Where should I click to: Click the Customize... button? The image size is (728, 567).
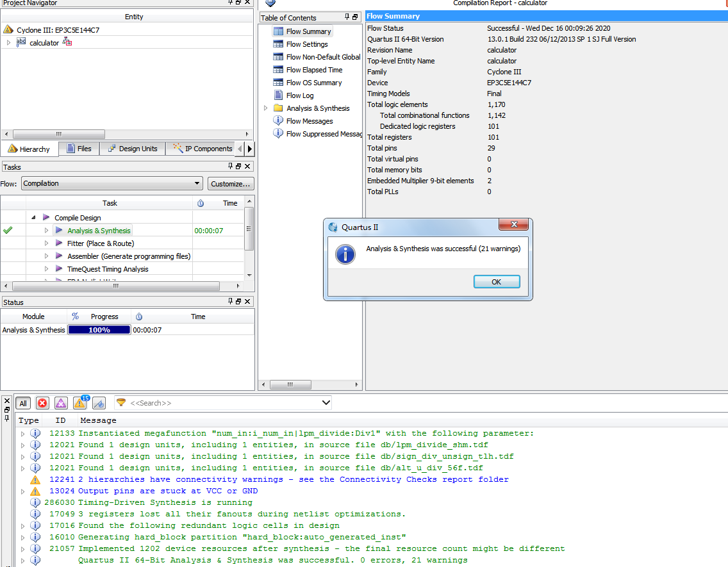231,184
